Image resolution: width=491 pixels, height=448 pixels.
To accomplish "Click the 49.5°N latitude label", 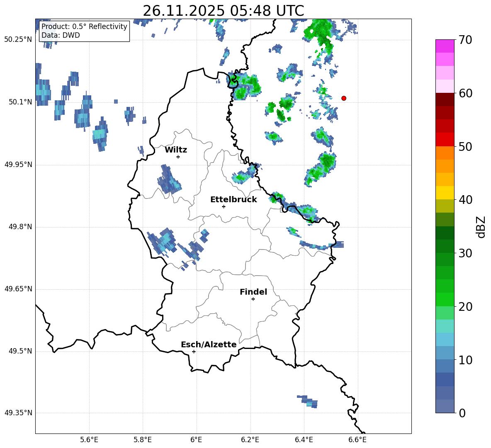I will tap(20, 351).
